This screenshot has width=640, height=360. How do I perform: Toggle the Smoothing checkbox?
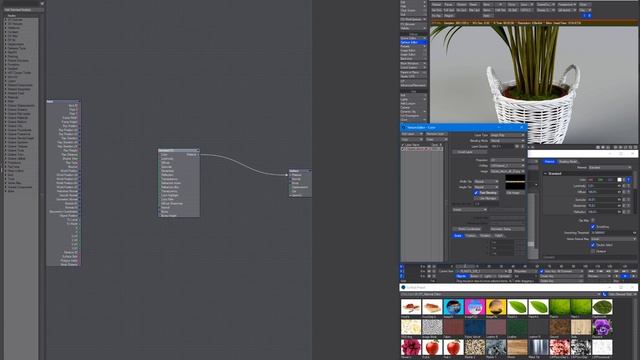[593, 227]
